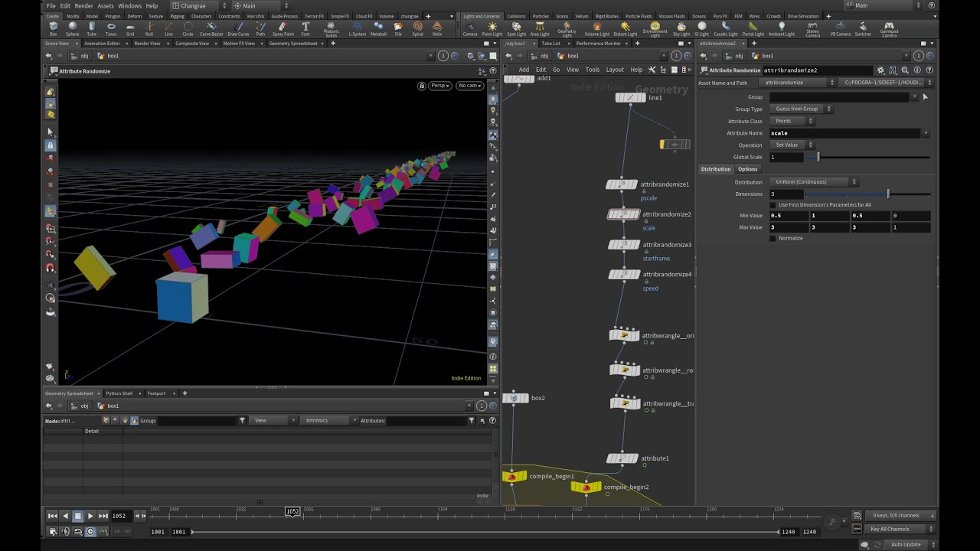The height and width of the screenshot is (551, 980).
Task: Select the Box shelf tool
Action: tap(53, 29)
